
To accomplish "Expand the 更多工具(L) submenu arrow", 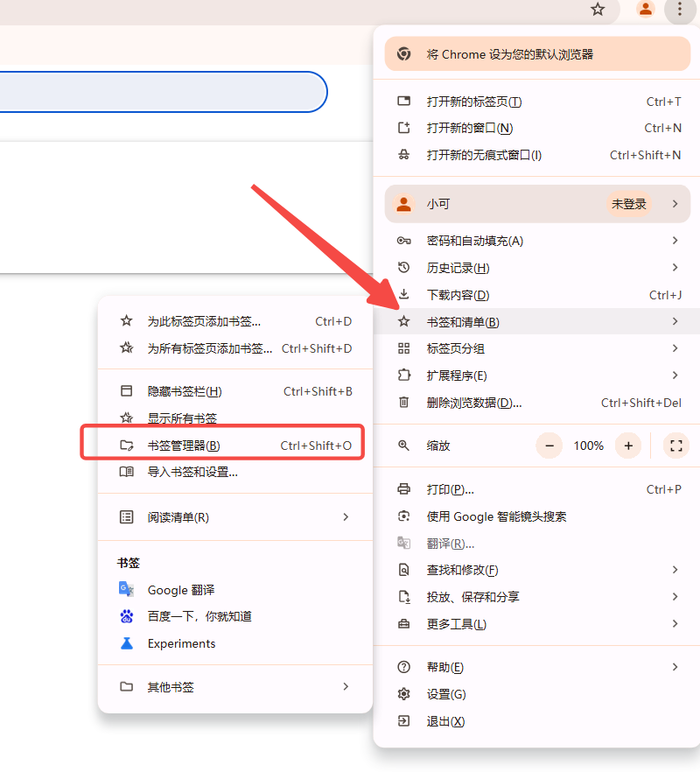I will (x=675, y=624).
